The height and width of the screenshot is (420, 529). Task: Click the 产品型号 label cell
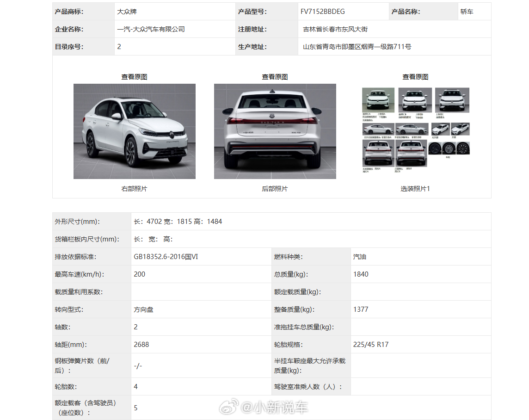266,12
